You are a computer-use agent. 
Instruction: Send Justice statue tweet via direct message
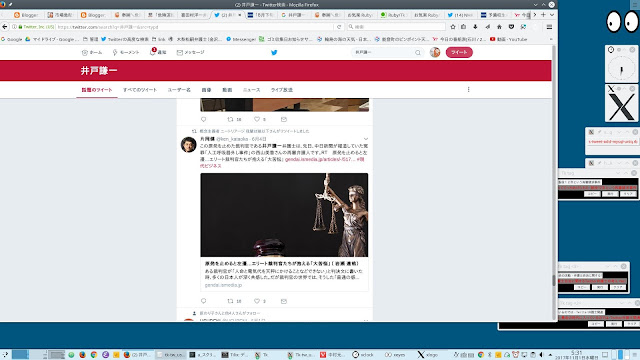(x=284, y=301)
